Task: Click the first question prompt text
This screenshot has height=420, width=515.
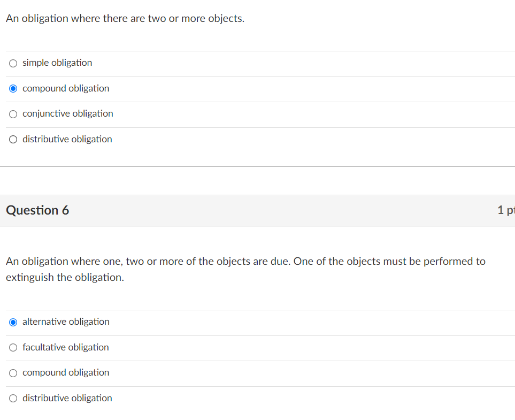Action: (x=125, y=18)
